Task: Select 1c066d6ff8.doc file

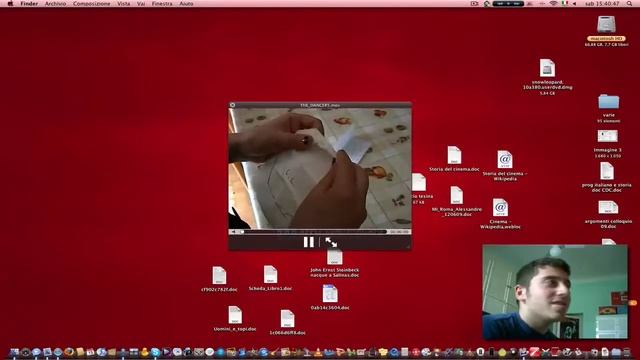Action: click(287, 319)
